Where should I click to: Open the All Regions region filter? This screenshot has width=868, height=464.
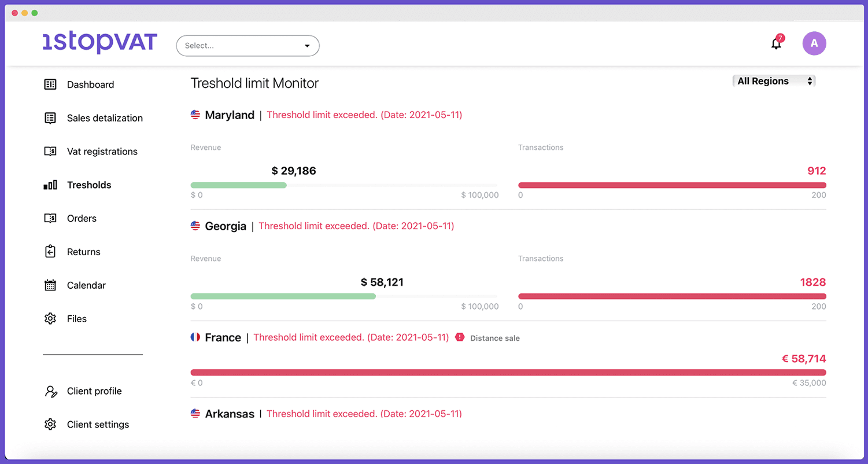point(774,81)
